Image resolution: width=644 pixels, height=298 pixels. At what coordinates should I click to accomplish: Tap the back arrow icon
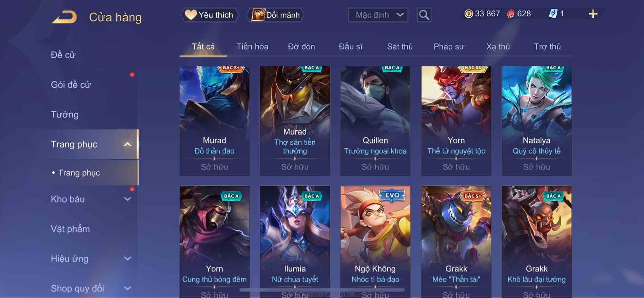[x=64, y=17]
